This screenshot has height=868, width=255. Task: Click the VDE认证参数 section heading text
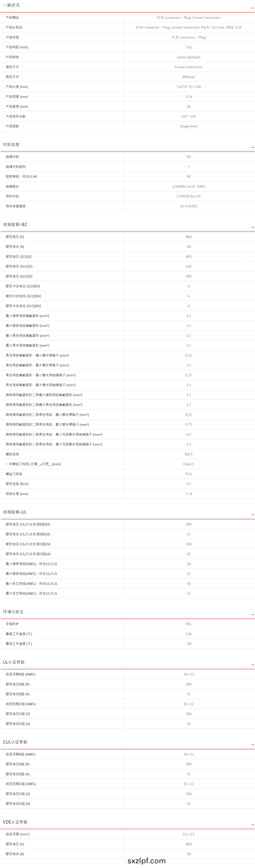pyautogui.click(x=15, y=822)
